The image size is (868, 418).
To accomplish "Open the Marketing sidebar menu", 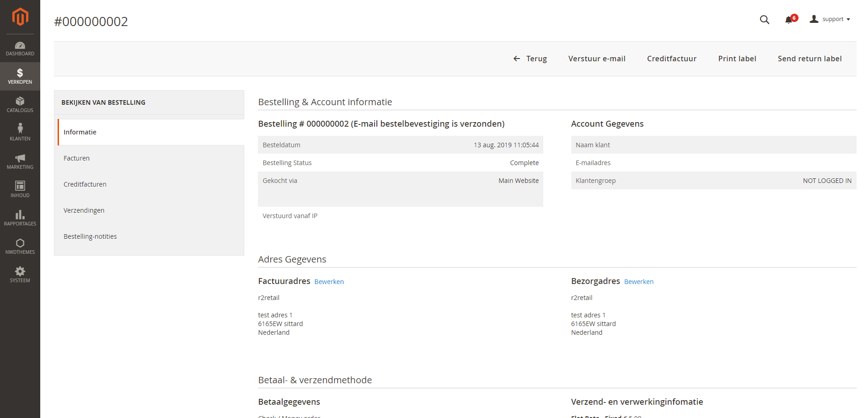I will pyautogui.click(x=20, y=161).
